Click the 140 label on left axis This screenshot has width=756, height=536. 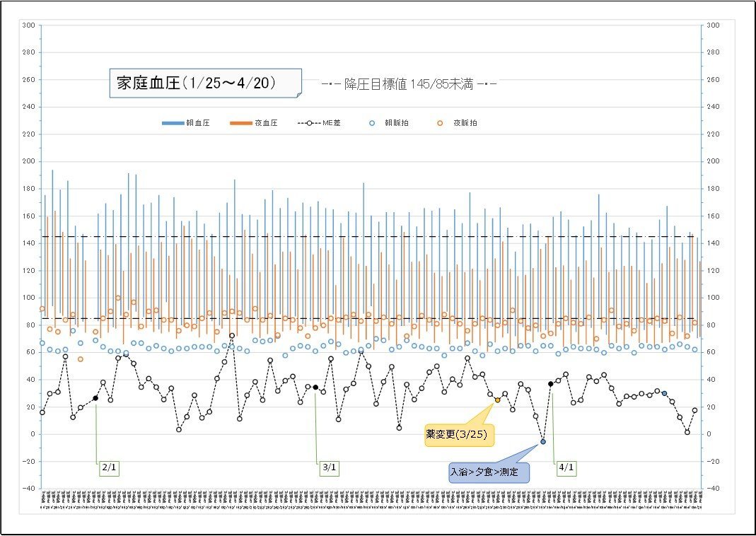tap(29, 243)
